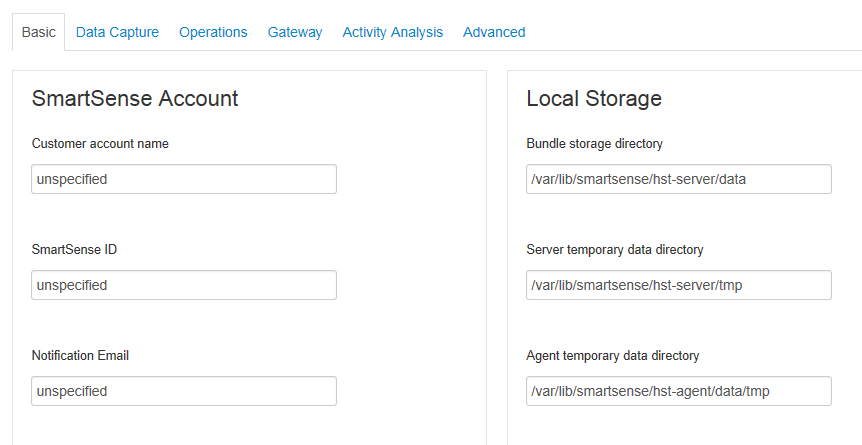Click the "Agent temporary data directory" label
862x445 pixels.
coord(612,355)
